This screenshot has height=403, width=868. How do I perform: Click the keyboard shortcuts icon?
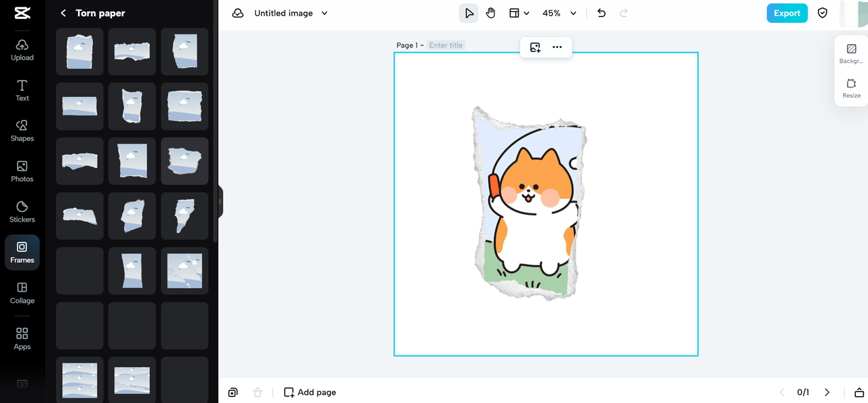coord(22,384)
